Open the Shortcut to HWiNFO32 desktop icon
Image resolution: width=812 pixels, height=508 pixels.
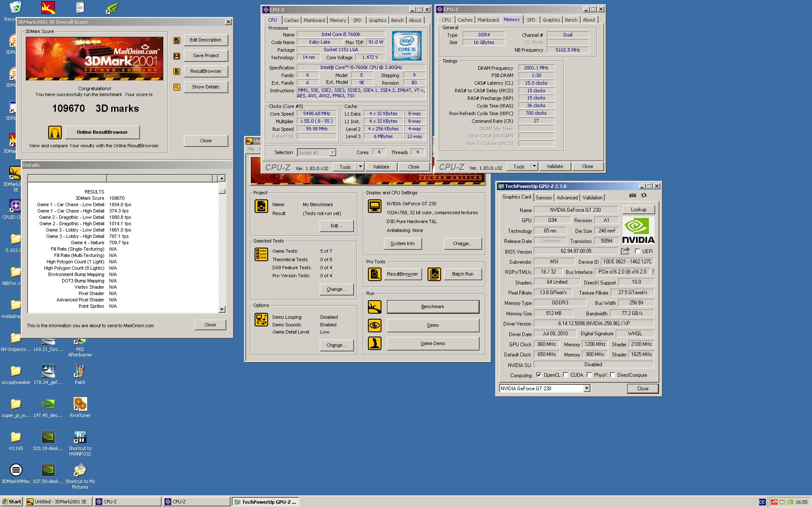pos(80,443)
